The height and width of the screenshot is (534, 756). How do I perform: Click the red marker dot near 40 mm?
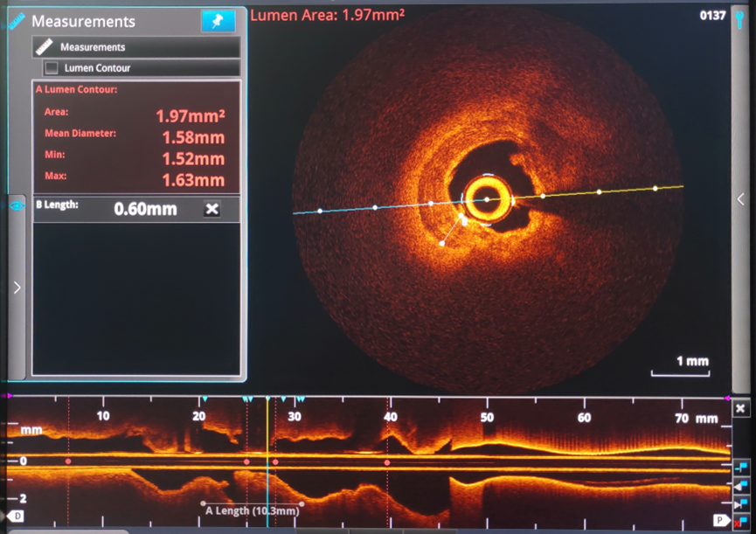(x=387, y=461)
